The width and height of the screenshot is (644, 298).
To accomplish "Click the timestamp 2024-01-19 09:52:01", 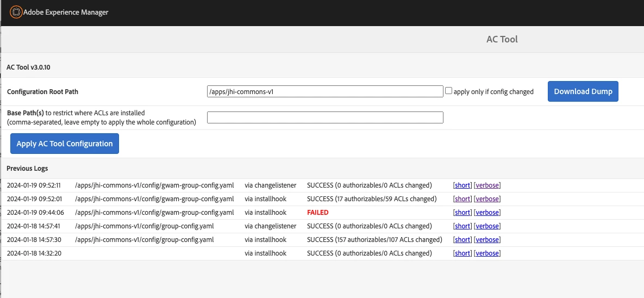I will (34, 199).
